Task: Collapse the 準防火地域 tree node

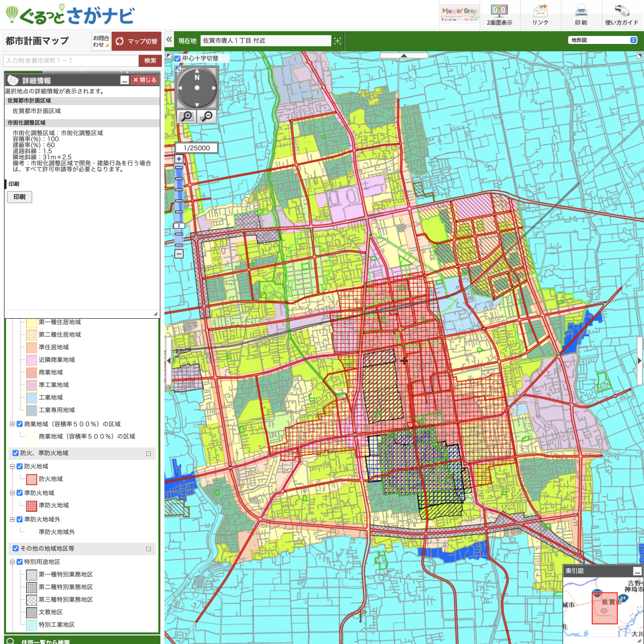Action: coord(12,493)
